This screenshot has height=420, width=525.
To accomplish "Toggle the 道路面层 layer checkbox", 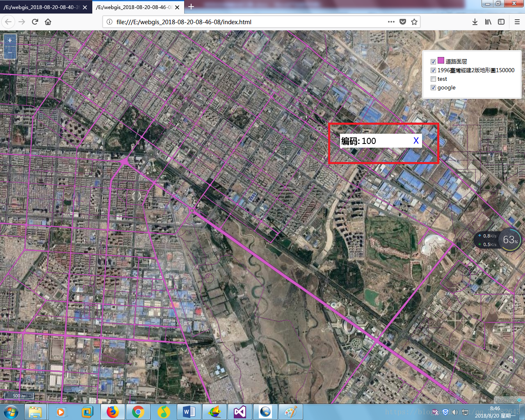I will click(x=433, y=62).
